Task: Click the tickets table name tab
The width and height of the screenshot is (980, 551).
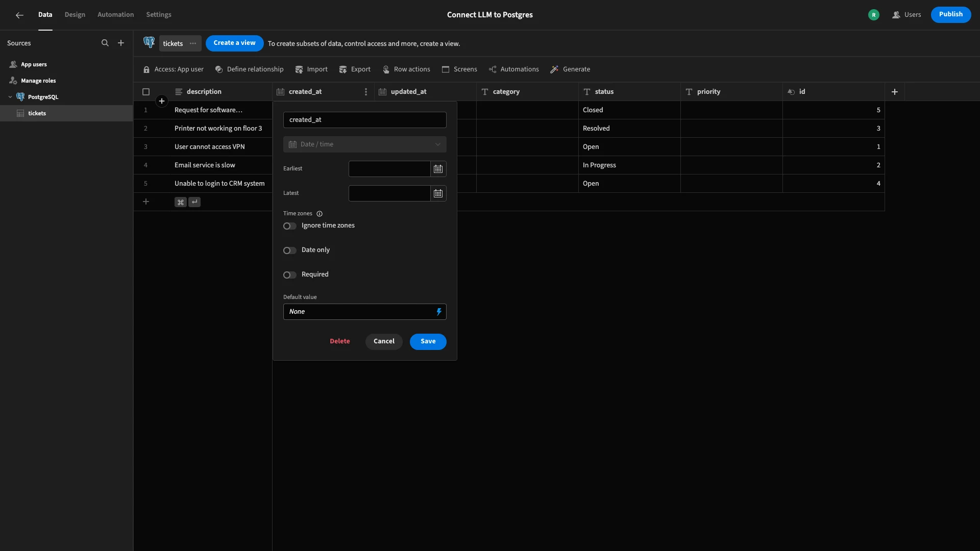Action: coord(173,43)
